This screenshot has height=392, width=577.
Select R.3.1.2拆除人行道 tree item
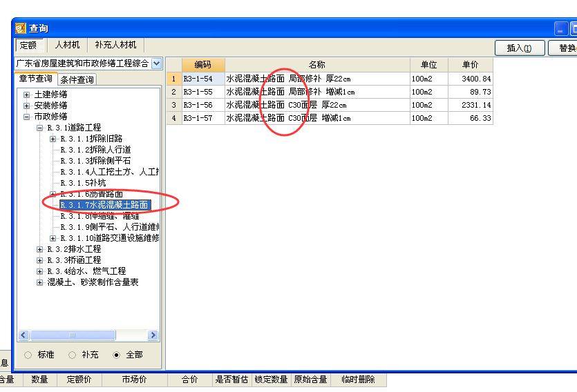[x=95, y=150]
